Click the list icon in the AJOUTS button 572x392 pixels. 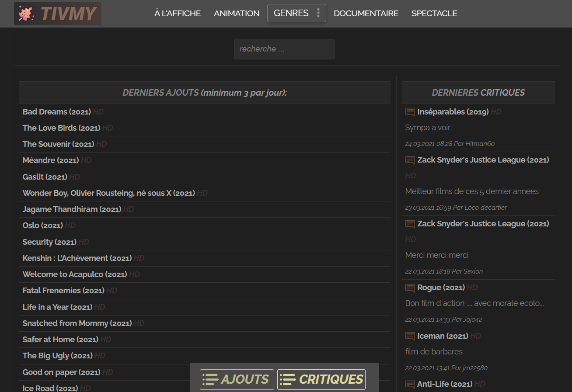pyautogui.click(x=210, y=379)
